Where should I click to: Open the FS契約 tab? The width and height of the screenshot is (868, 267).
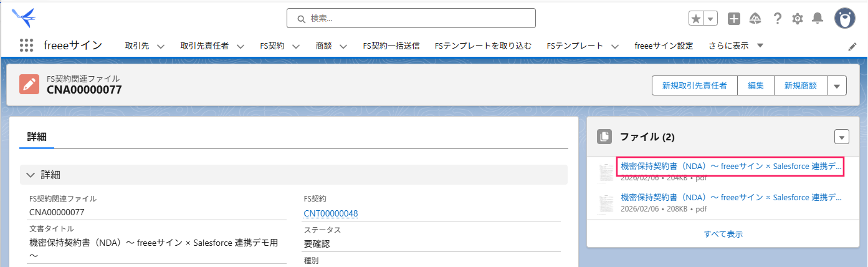(272, 46)
